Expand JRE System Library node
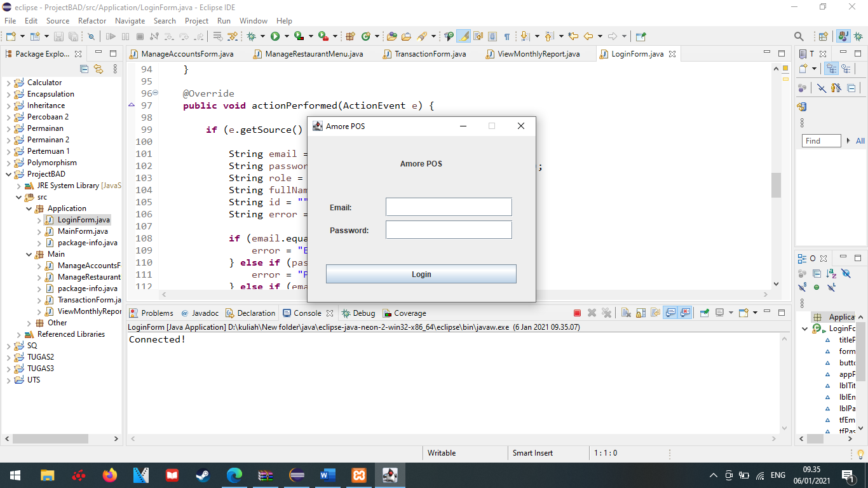Screen dimensions: 868x488 click(19, 186)
